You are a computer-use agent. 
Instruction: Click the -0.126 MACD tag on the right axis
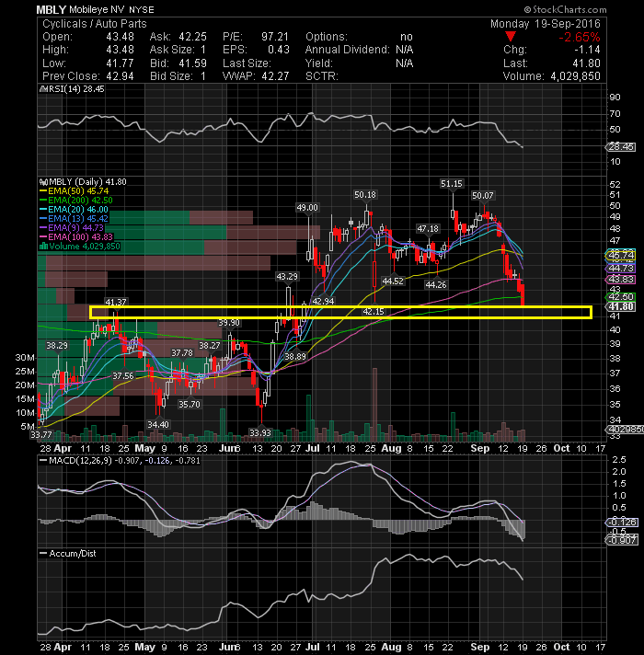tap(622, 523)
